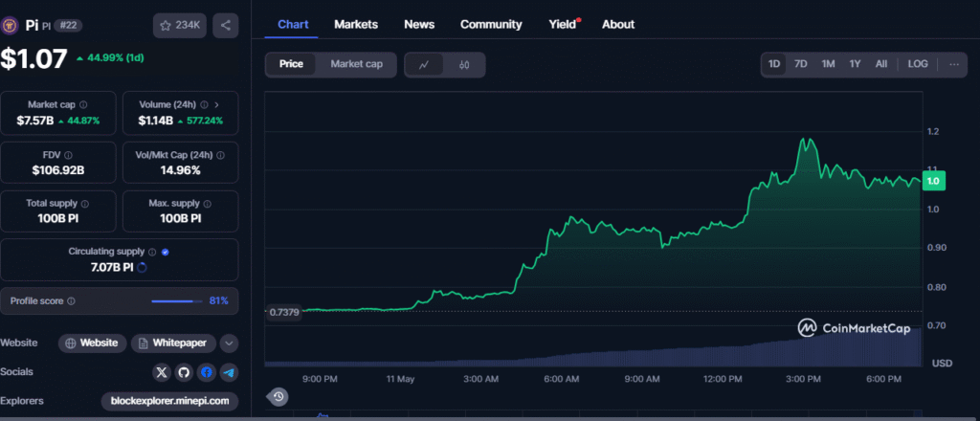Click Volume (24h) info icon
The width and height of the screenshot is (980, 421).
(205, 105)
